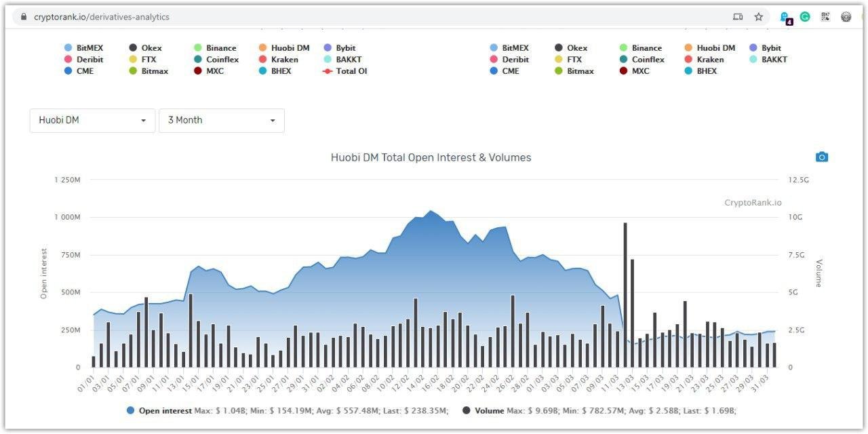Click the '01/01' date label on the x-axis
Viewport: 868px width, 434px height.
(x=87, y=383)
